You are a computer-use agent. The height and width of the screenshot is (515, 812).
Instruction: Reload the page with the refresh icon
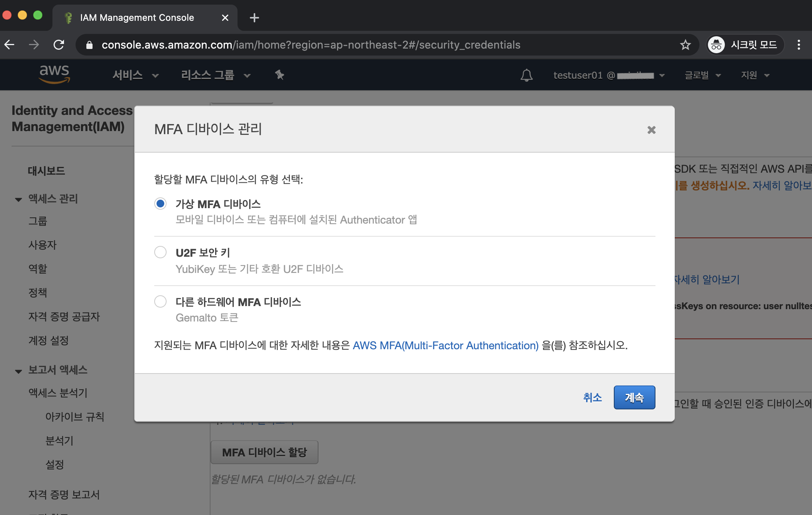59,45
